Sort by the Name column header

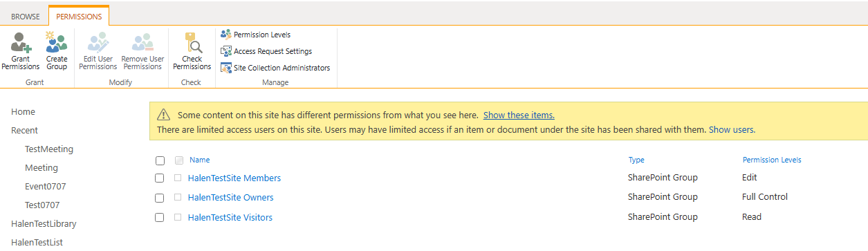click(199, 160)
